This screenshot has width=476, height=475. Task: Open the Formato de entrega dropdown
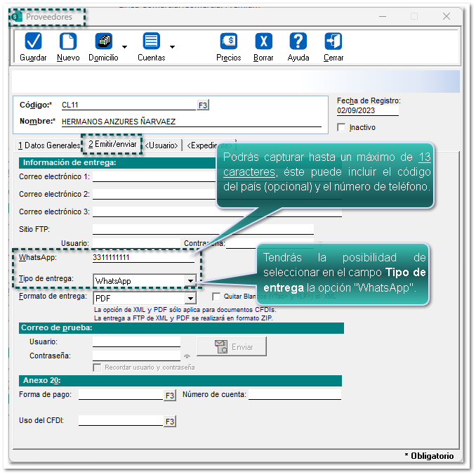(x=190, y=299)
